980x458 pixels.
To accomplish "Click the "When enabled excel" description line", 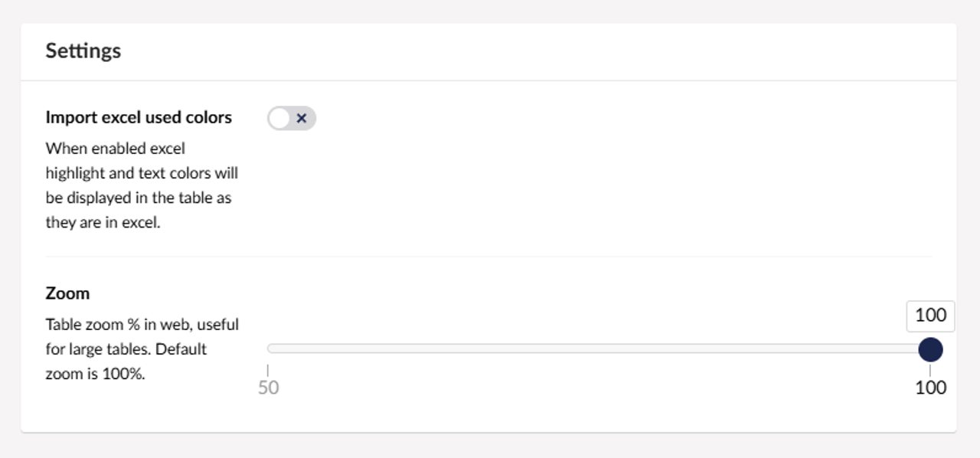I will 115,148.
